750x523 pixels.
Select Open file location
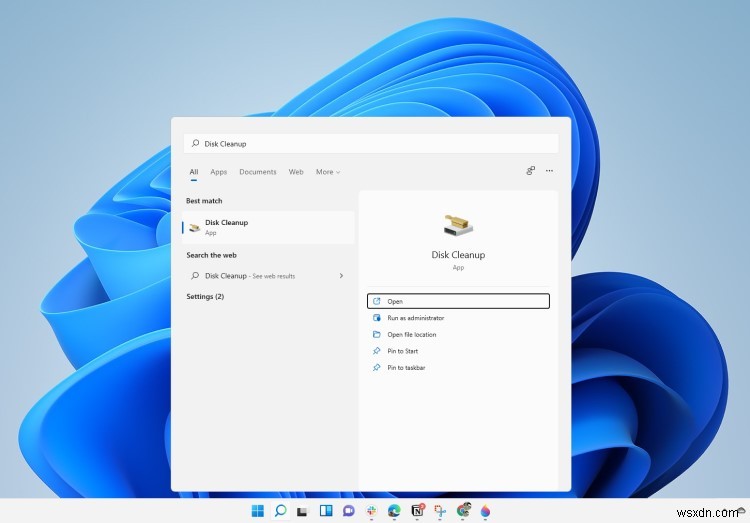458,334
